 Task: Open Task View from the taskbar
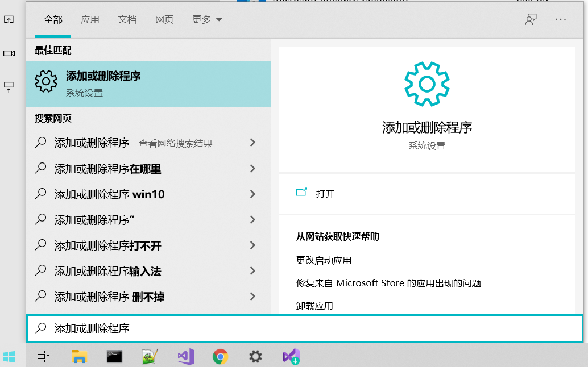[x=43, y=356]
